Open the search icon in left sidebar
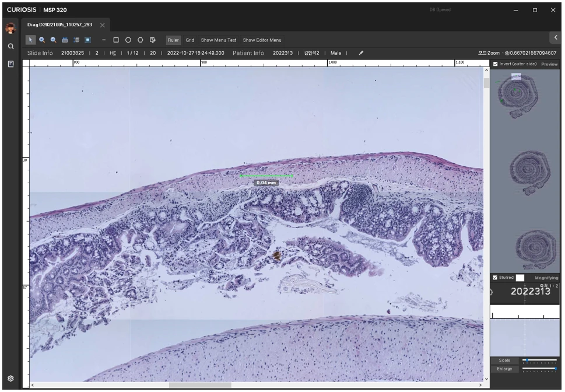 [x=11, y=46]
